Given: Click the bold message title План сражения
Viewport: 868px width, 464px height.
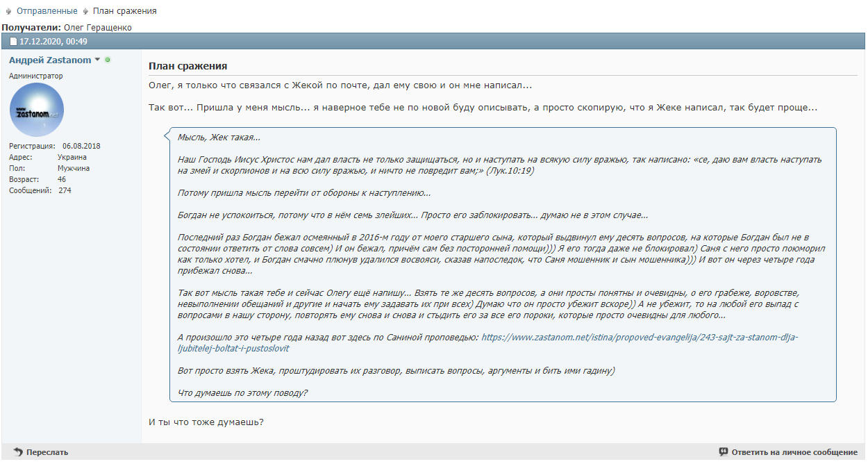Looking at the screenshot, I should 188,66.
